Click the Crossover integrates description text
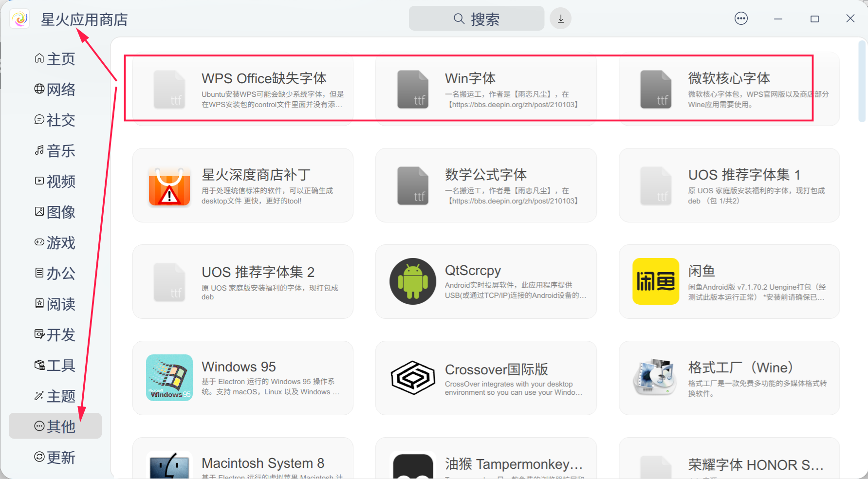Viewport: 868px width, 479px height. click(514, 388)
